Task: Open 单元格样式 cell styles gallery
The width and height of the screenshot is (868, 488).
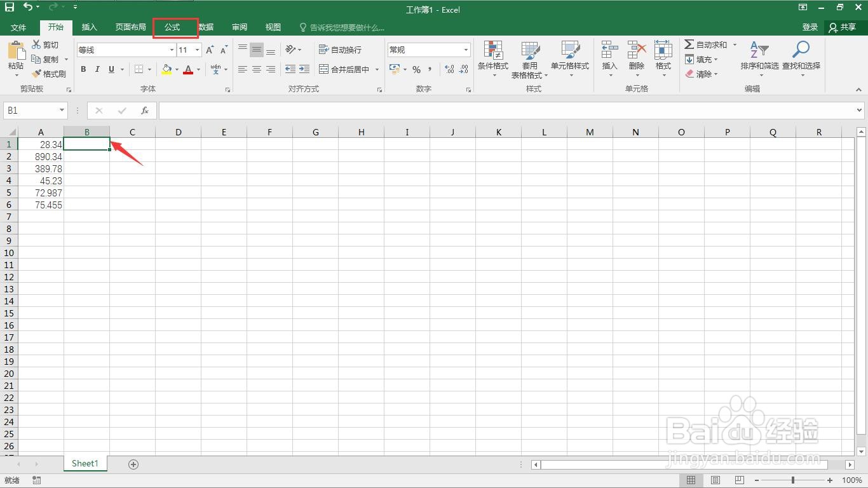Action: (570, 59)
